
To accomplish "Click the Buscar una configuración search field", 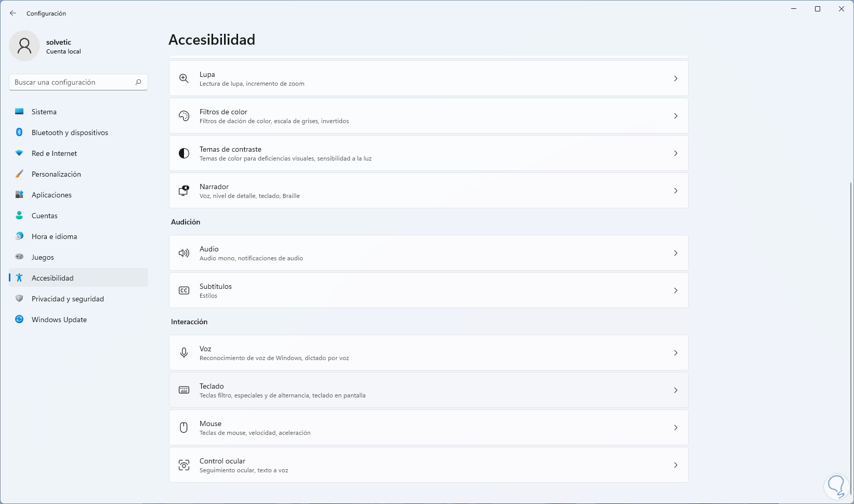I will pos(73,82).
